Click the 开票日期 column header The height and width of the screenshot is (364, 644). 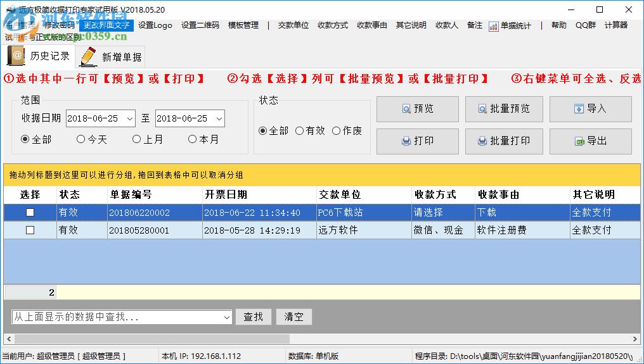click(260, 195)
